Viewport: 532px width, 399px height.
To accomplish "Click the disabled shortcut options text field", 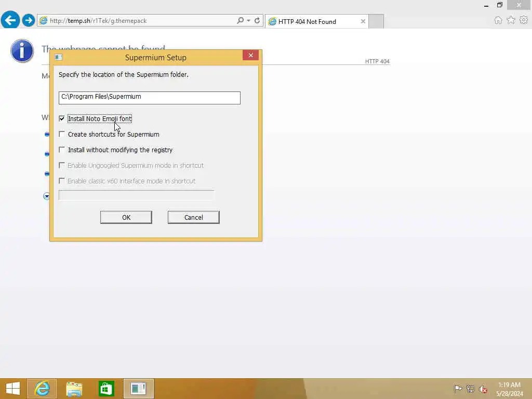I will [137, 195].
